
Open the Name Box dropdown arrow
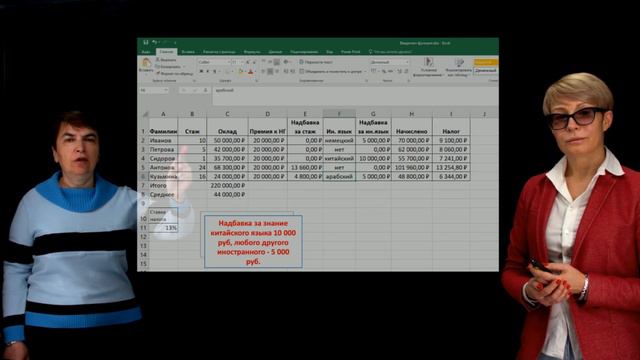click(x=165, y=90)
